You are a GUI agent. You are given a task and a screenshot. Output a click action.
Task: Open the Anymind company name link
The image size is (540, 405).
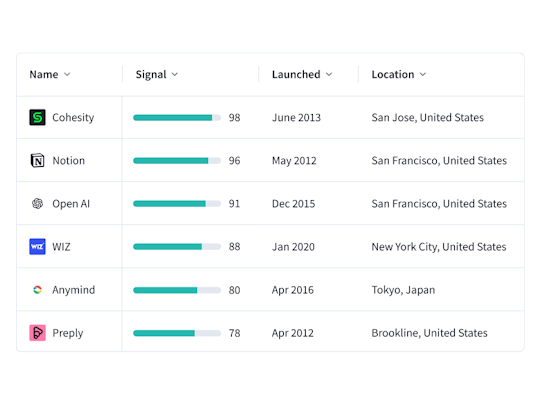pyautogui.click(x=74, y=290)
